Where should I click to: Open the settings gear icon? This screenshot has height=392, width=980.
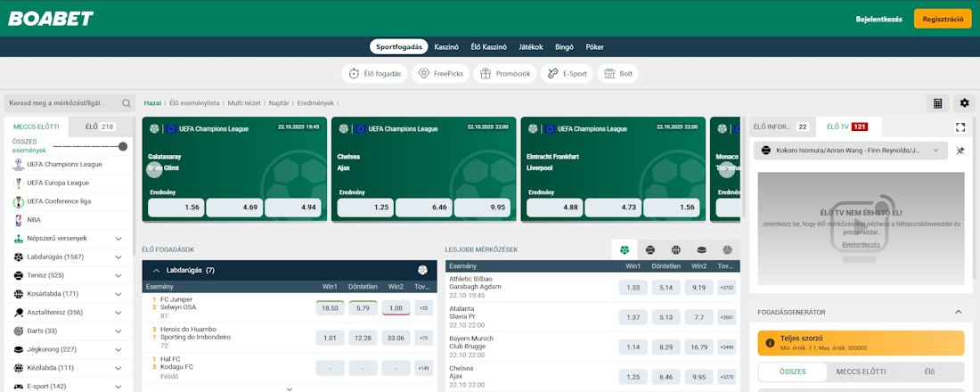(x=963, y=103)
